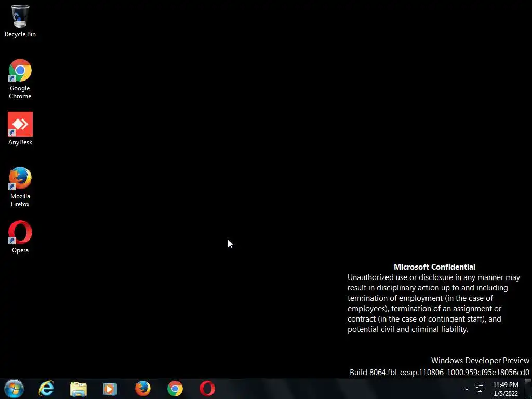Viewport: 532px width, 399px height.
Task: Launch Firefox from the taskbar
Action: point(143,389)
